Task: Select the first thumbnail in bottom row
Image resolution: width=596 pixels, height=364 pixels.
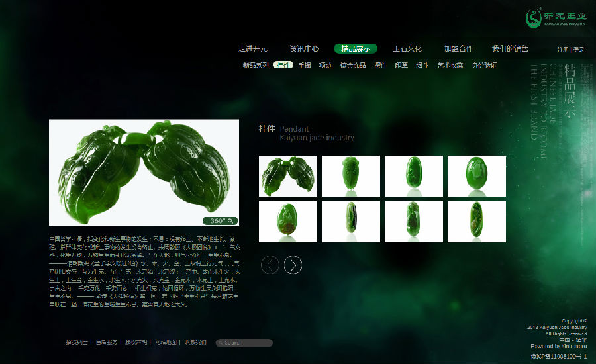Action: (287, 221)
